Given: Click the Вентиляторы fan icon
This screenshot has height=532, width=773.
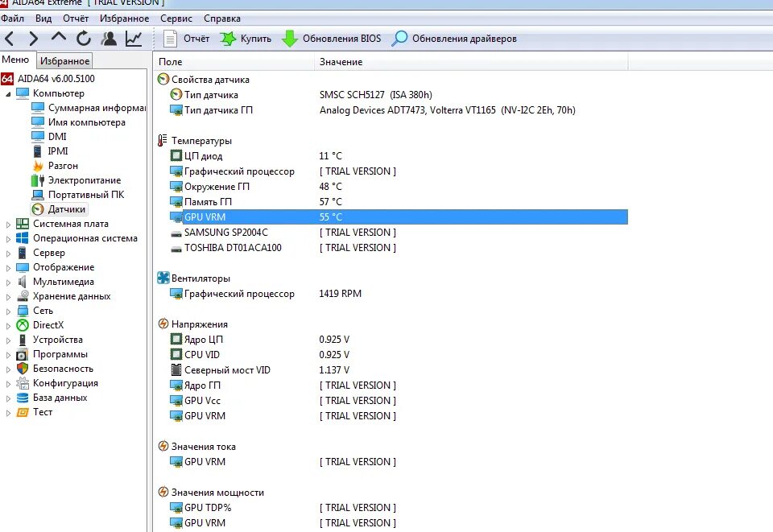Looking at the screenshot, I should click(163, 278).
